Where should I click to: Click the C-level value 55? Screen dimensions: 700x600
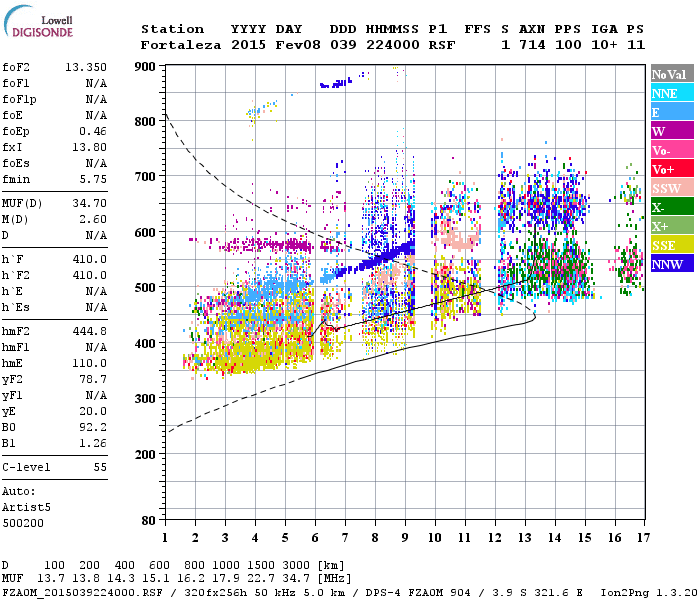coord(100,467)
